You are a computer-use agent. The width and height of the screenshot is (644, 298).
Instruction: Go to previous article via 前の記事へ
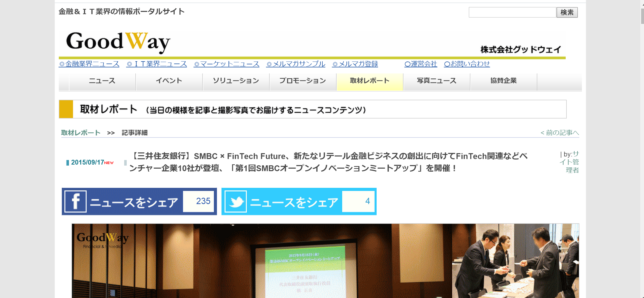(x=560, y=133)
